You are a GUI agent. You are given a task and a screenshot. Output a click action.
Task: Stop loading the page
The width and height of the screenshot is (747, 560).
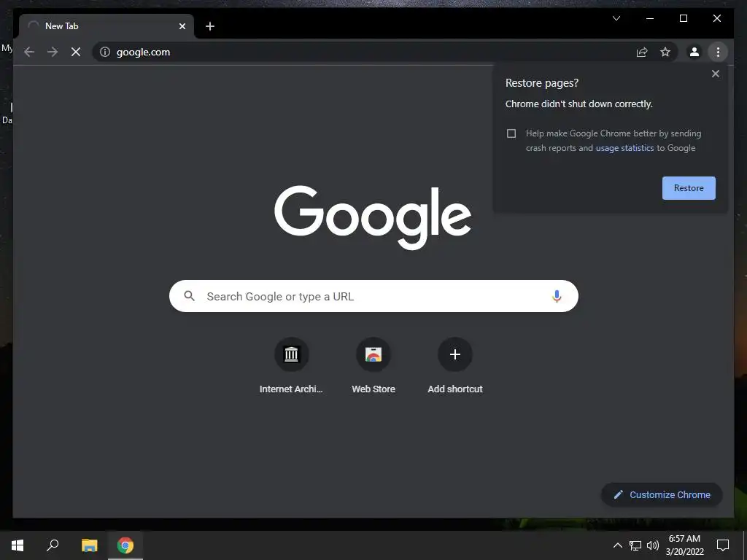tap(76, 52)
